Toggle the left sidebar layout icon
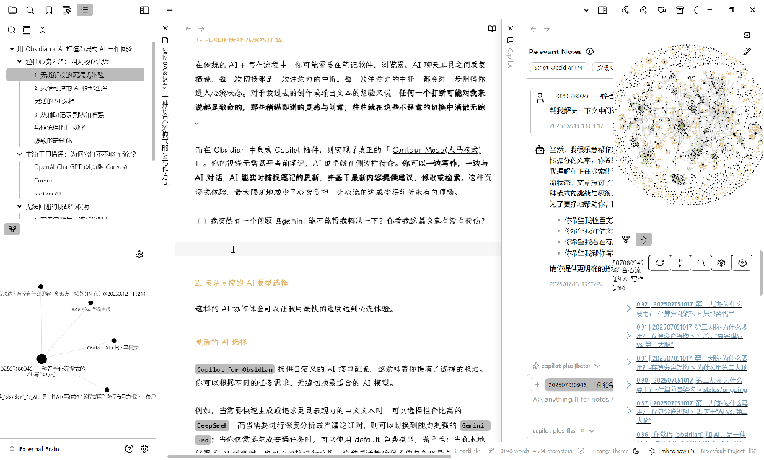The width and height of the screenshot is (764, 460). pyautogui.click(x=144, y=10)
